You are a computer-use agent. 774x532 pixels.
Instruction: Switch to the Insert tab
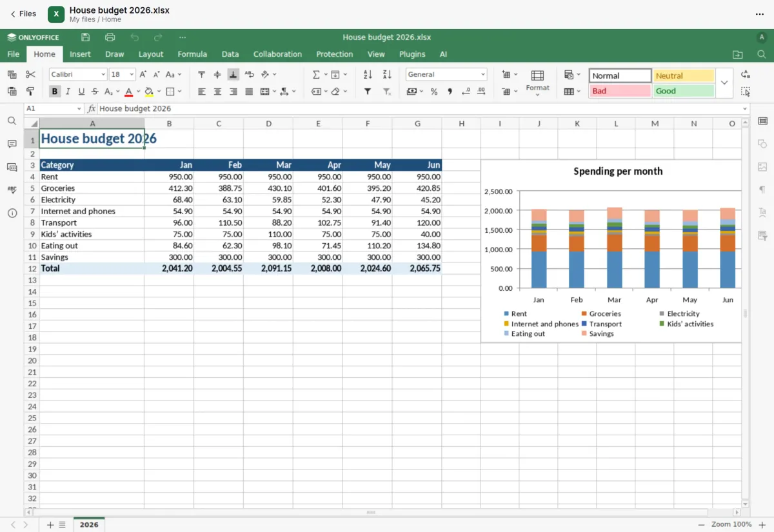coord(80,54)
